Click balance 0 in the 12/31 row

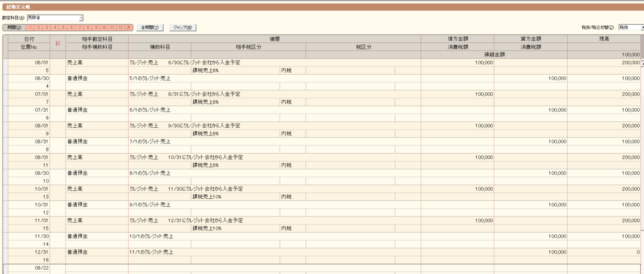638,251
